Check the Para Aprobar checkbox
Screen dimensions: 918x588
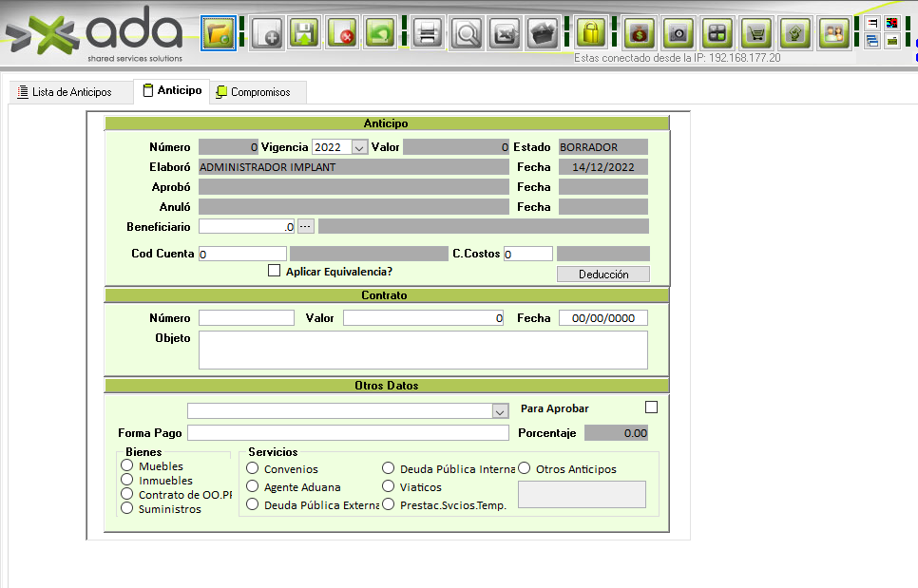coord(651,408)
